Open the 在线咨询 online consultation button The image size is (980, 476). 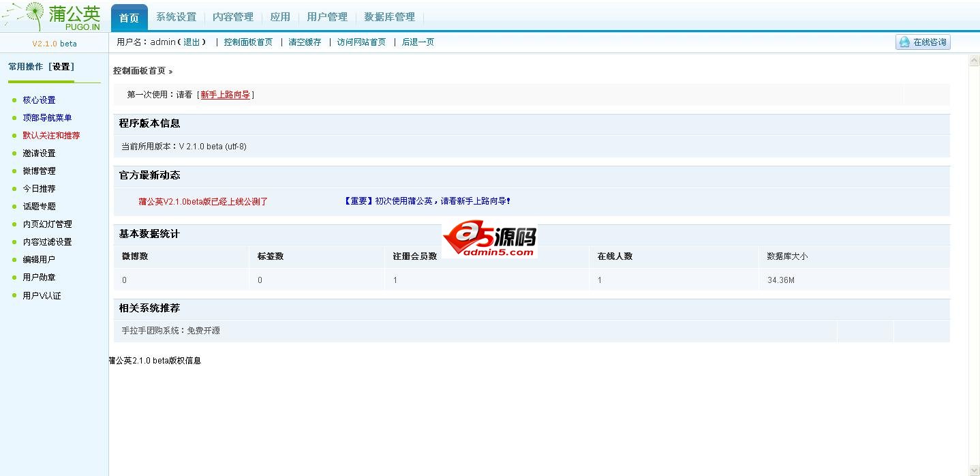tap(923, 42)
